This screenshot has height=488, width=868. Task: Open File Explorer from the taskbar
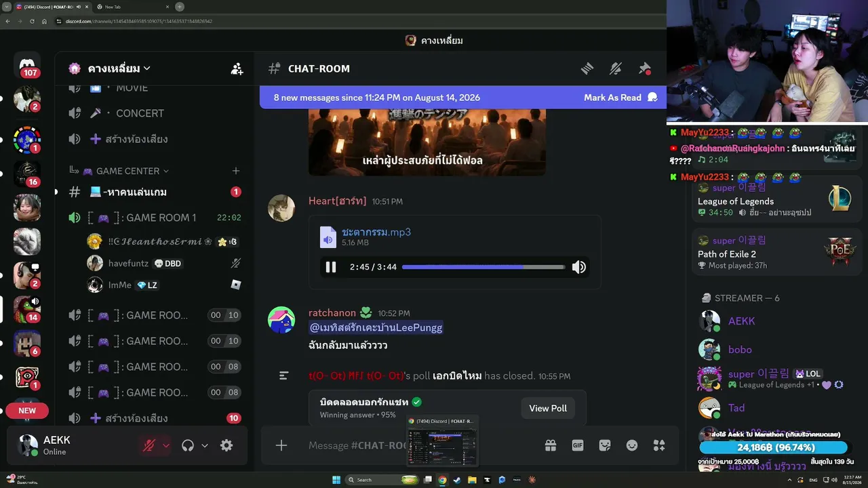472,480
